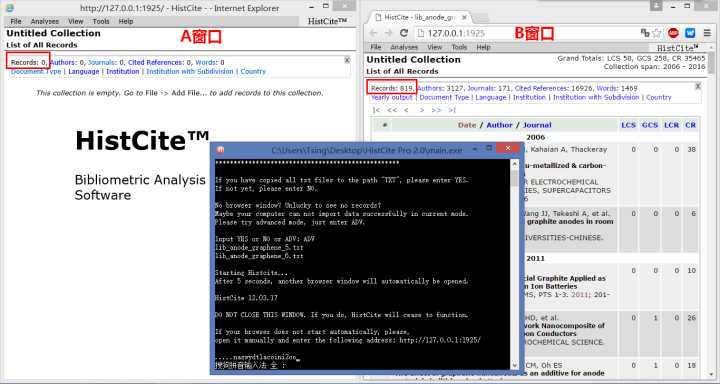Click Institution with Subdivision link in window A

point(190,72)
